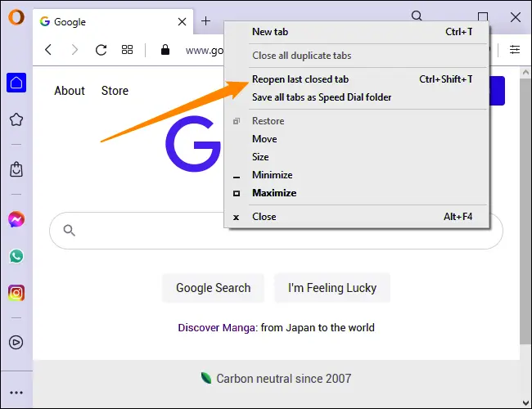Click the page scrollbar up arrow
The height and width of the screenshot is (409, 532).
(x=525, y=72)
